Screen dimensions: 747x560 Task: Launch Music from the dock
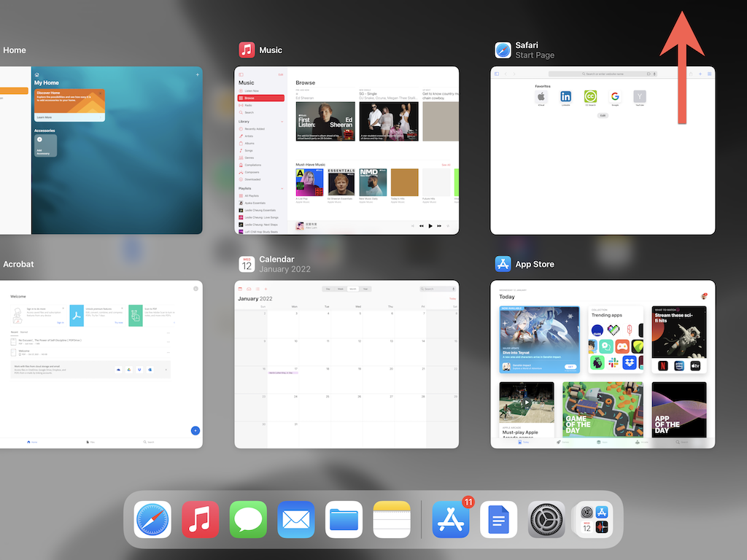coord(200,519)
